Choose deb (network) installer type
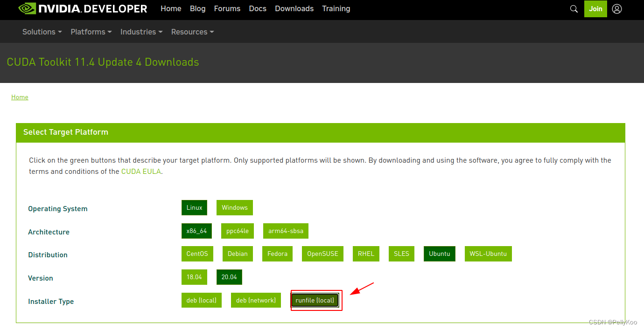The image size is (644, 330). pyautogui.click(x=256, y=300)
